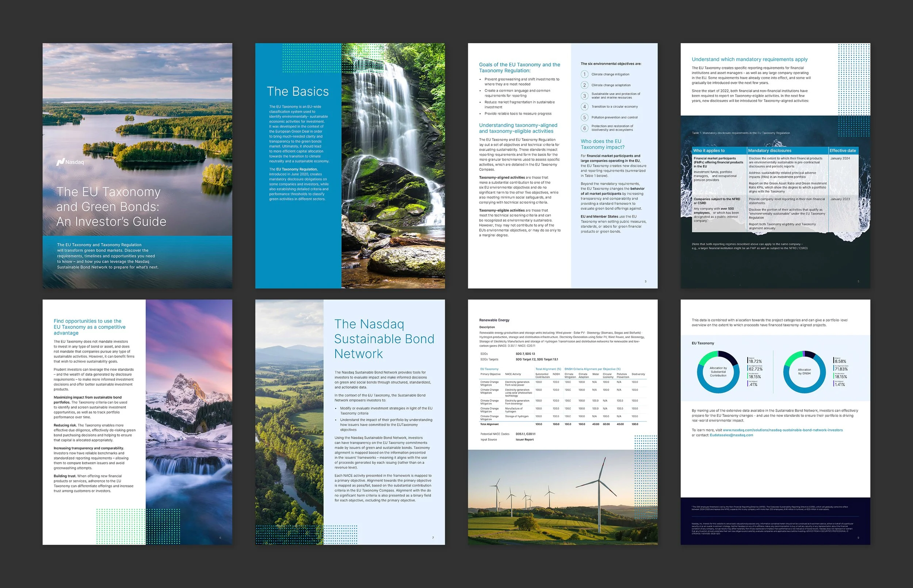Select the waterfall photo on The Basics page
Image resolution: width=913 pixels, height=588 pixels.
pos(393,166)
